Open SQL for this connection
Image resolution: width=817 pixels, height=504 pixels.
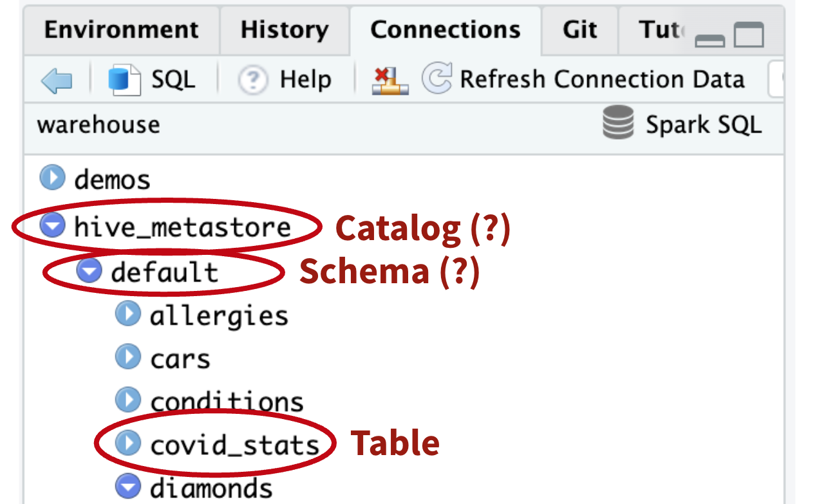(152, 80)
